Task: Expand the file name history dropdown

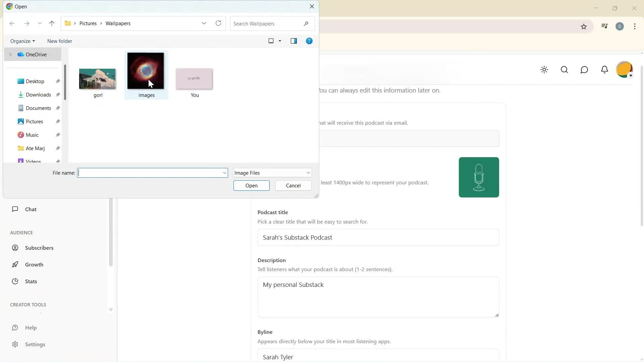Action: (224, 173)
